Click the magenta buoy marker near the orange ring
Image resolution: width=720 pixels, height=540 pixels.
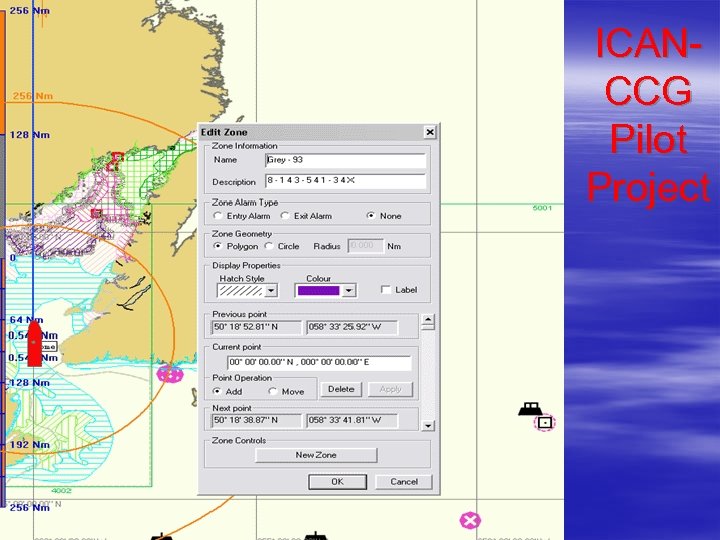tap(170, 374)
